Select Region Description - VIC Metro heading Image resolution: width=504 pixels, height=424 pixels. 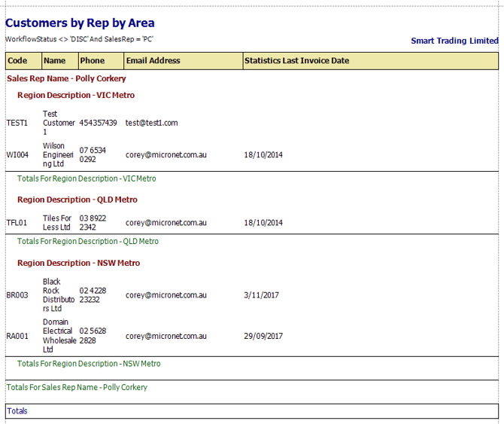point(76,96)
